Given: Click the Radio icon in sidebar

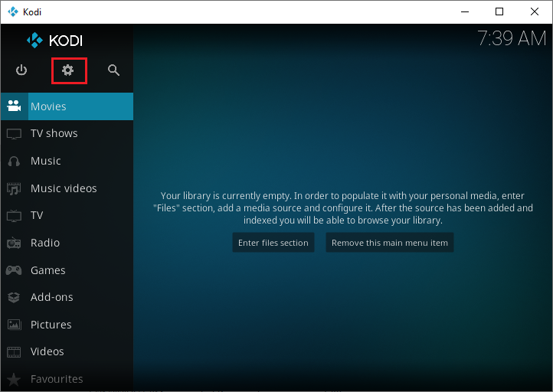Looking at the screenshot, I should coord(14,243).
